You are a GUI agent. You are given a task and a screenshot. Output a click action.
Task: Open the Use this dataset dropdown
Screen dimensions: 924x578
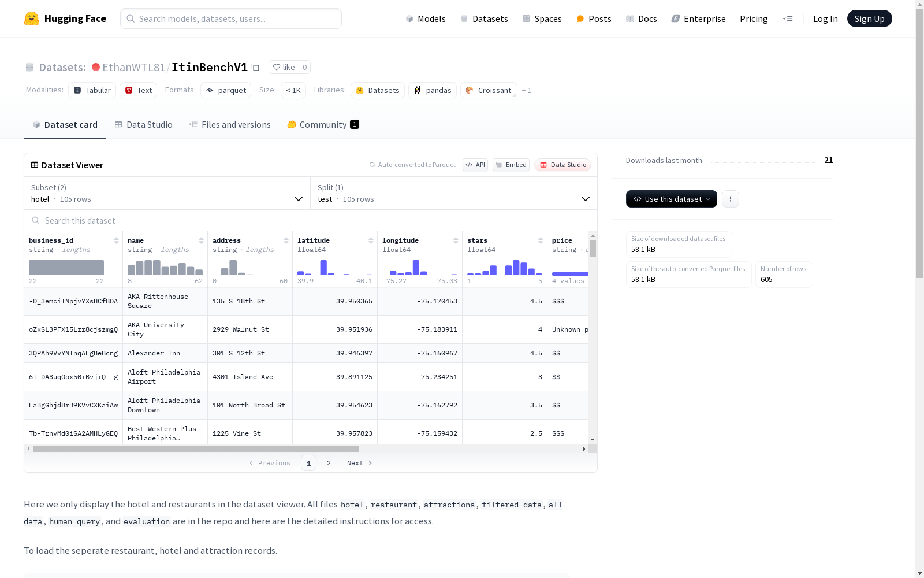tap(672, 199)
